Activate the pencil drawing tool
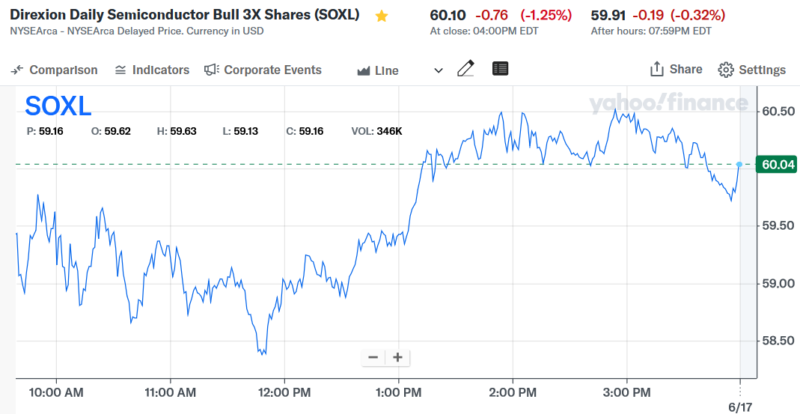This screenshot has width=800, height=414. (x=465, y=70)
